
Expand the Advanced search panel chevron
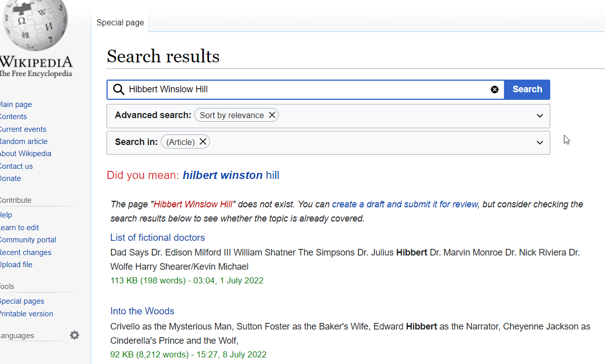540,116
